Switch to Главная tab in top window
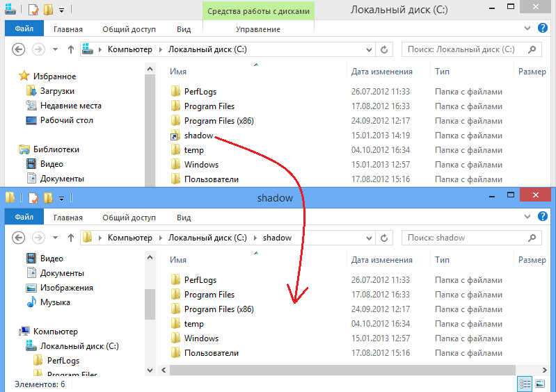 [68, 29]
